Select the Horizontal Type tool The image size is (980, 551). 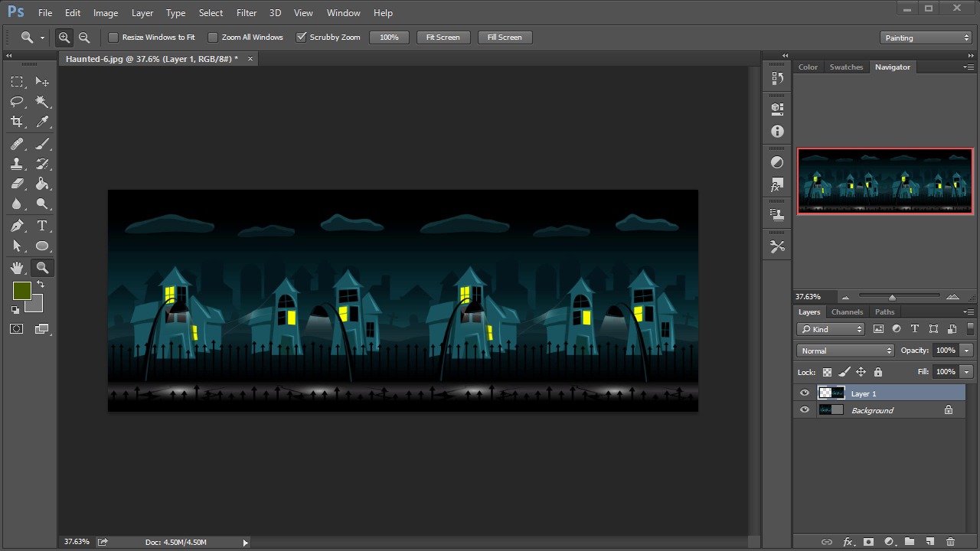point(42,226)
